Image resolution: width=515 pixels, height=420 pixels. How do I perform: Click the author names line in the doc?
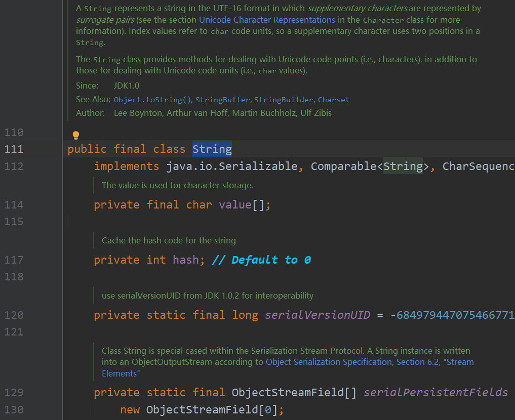click(223, 113)
